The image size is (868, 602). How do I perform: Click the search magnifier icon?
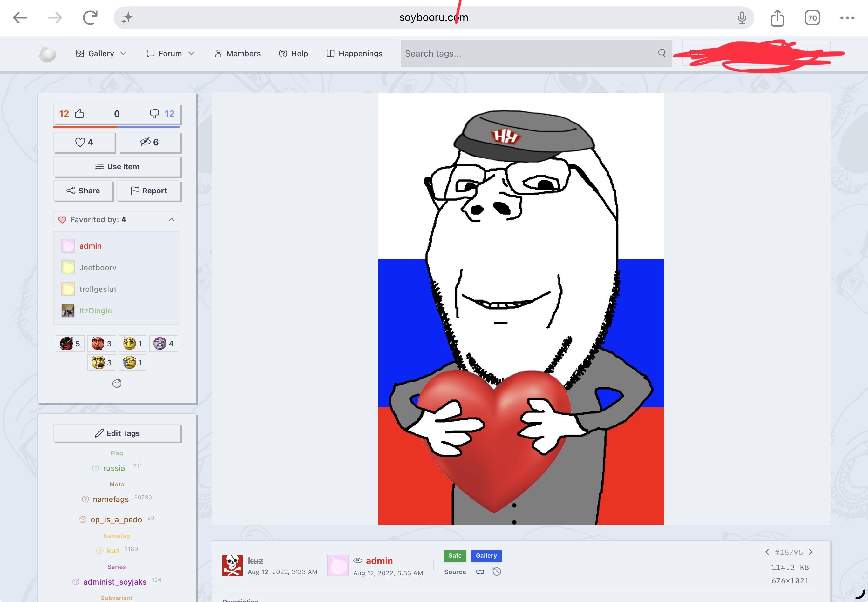661,53
